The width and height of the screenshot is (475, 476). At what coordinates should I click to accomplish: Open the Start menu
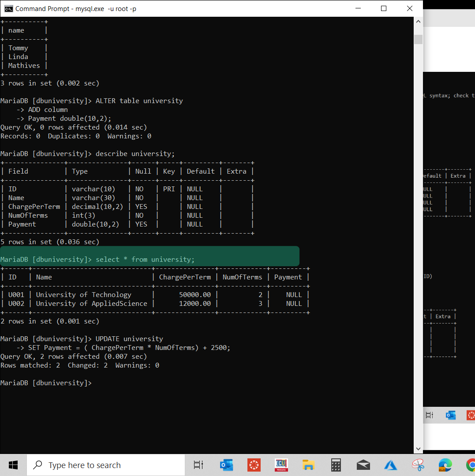tap(13, 465)
